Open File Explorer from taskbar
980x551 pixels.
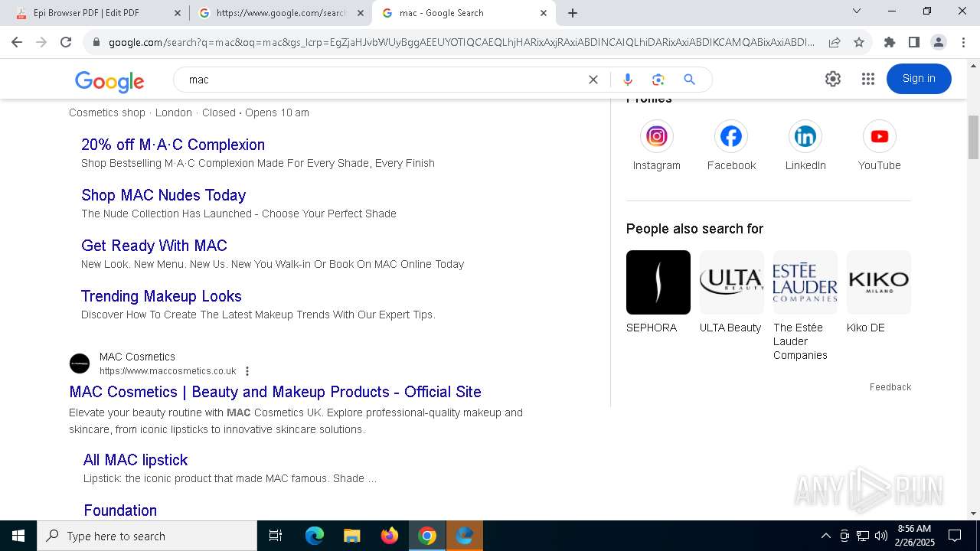pos(351,536)
